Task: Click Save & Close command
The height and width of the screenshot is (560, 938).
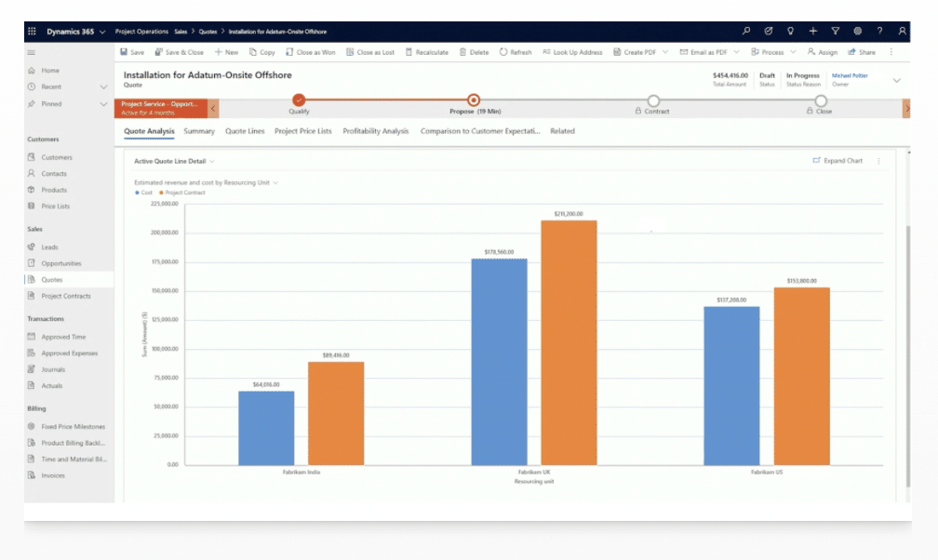Action: pyautogui.click(x=179, y=52)
